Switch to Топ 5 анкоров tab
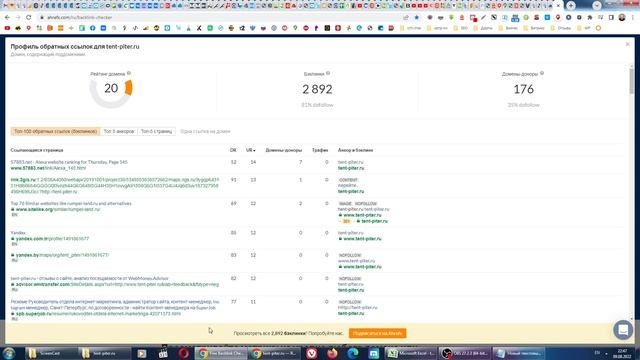 pyautogui.click(x=119, y=131)
